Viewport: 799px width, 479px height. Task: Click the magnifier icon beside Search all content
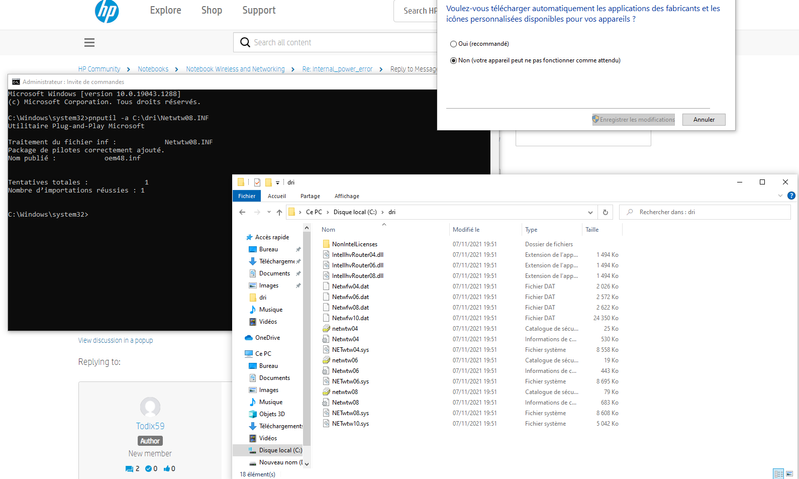coord(244,43)
